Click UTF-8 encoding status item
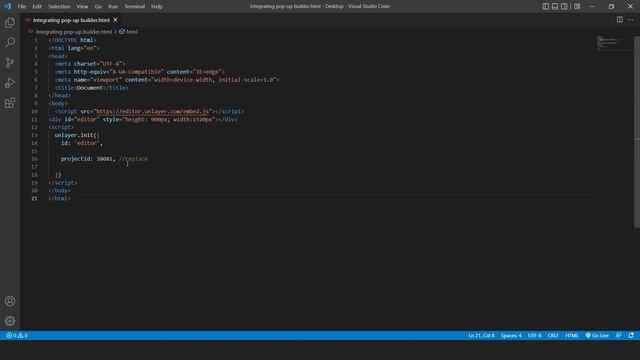Image resolution: width=640 pixels, height=360 pixels. coord(534,336)
